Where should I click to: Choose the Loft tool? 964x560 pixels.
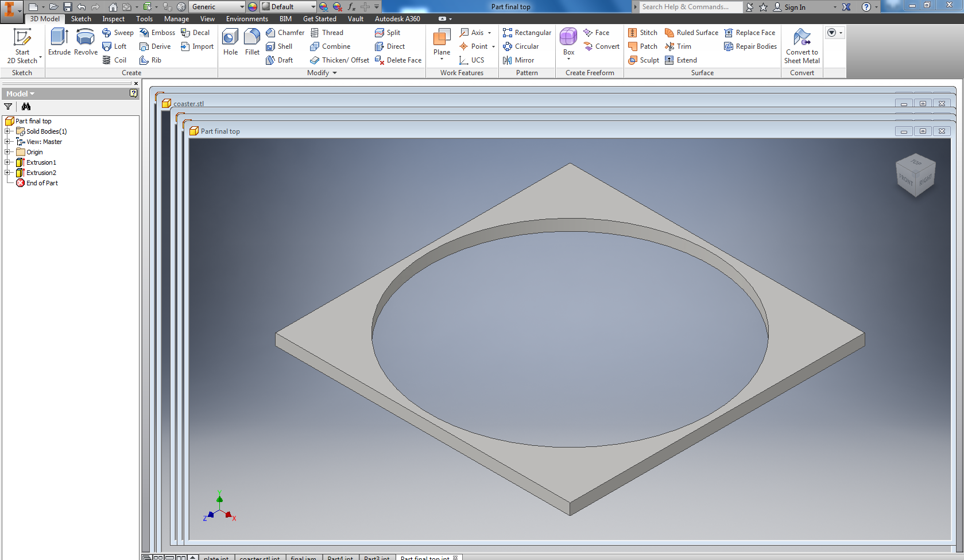[114, 46]
